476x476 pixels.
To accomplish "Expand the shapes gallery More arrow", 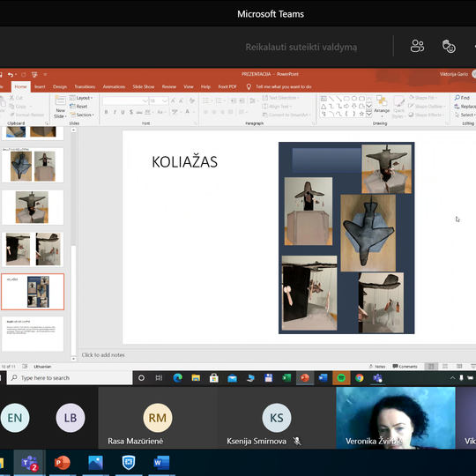I will click(368, 114).
